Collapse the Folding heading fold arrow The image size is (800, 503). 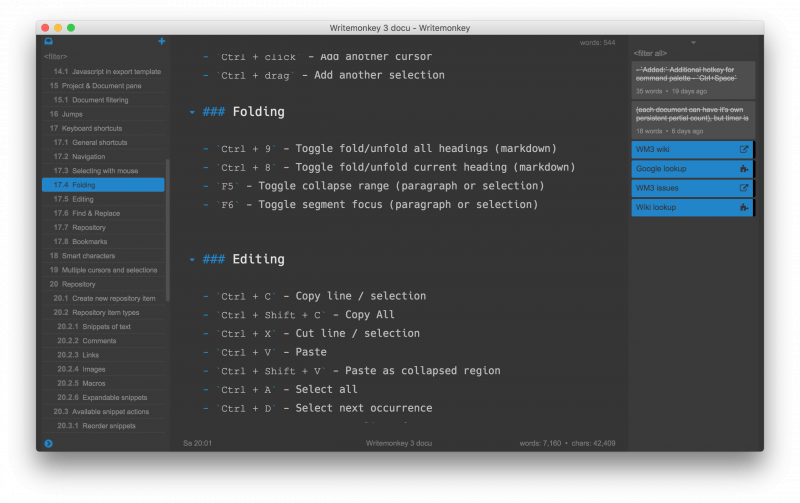(x=192, y=112)
